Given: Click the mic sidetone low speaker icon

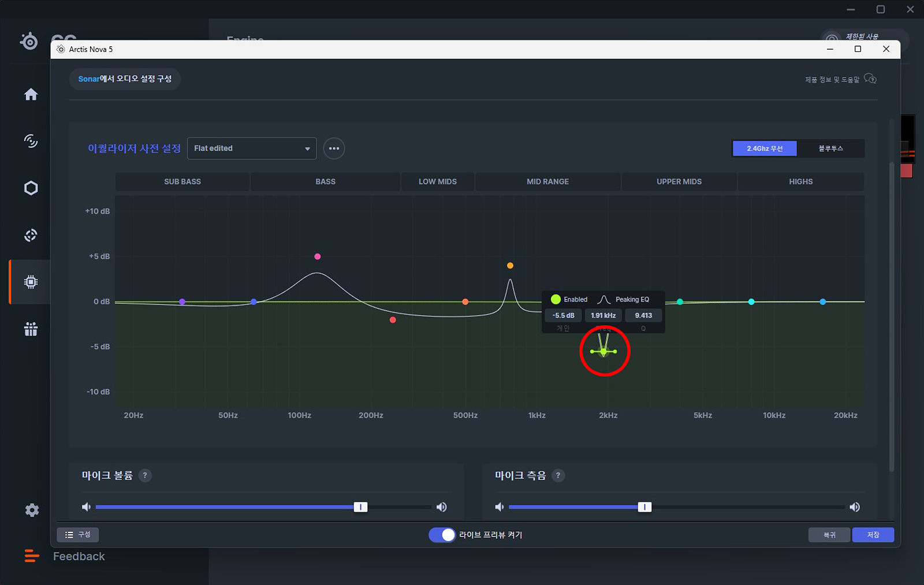Looking at the screenshot, I should (500, 507).
